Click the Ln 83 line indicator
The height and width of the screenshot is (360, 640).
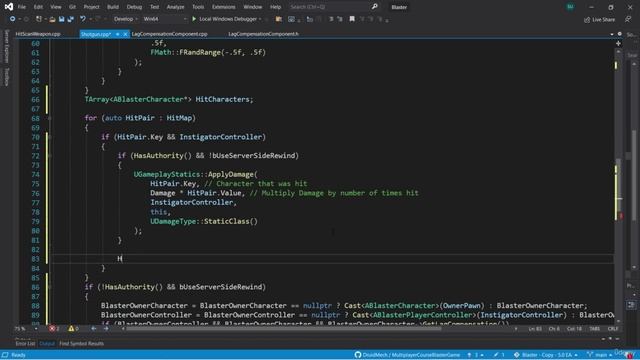point(536,328)
